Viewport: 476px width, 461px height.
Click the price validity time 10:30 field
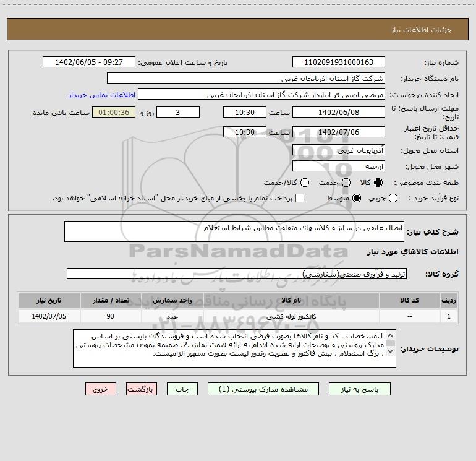(x=245, y=132)
